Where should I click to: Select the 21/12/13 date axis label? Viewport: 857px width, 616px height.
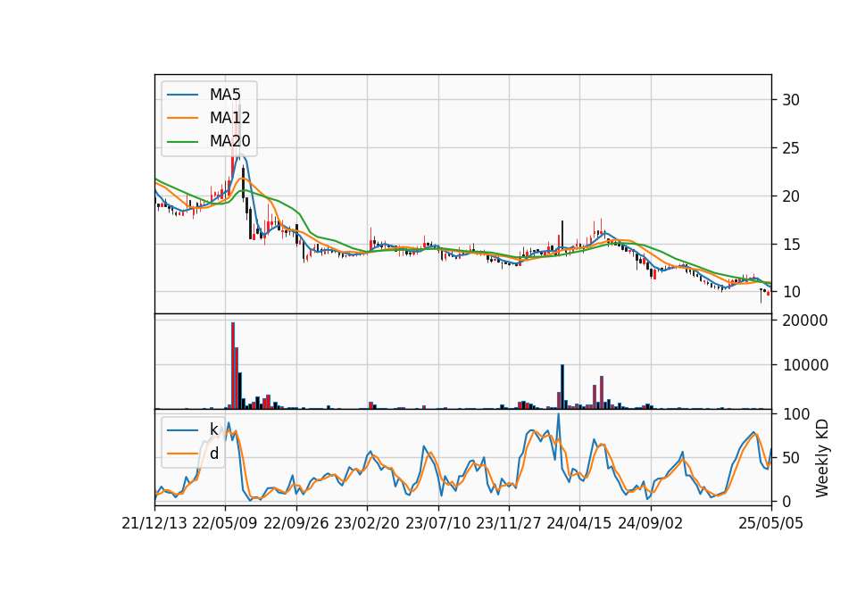(154, 524)
